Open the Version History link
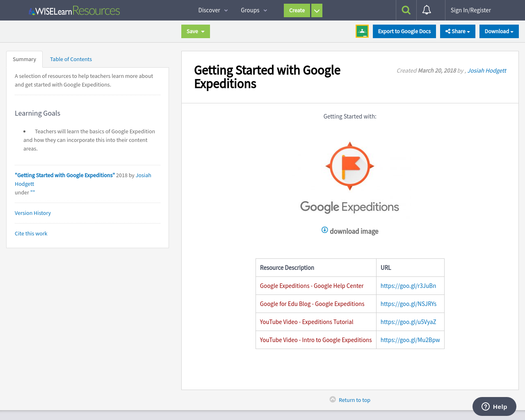Screen dimensions: 525x420 [x=33, y=213]
